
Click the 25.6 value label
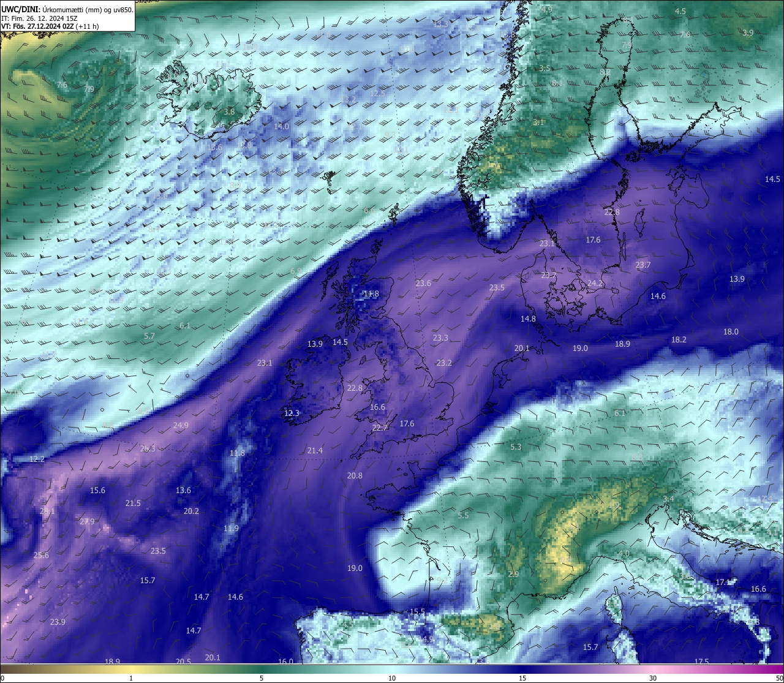[x=41, y=556]
